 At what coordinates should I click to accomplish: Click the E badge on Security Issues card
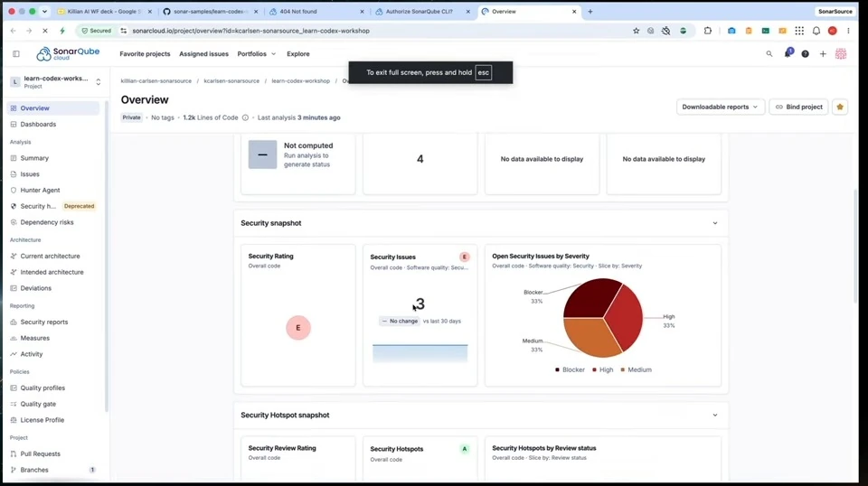pyautogui.click(x=465, y=257)
